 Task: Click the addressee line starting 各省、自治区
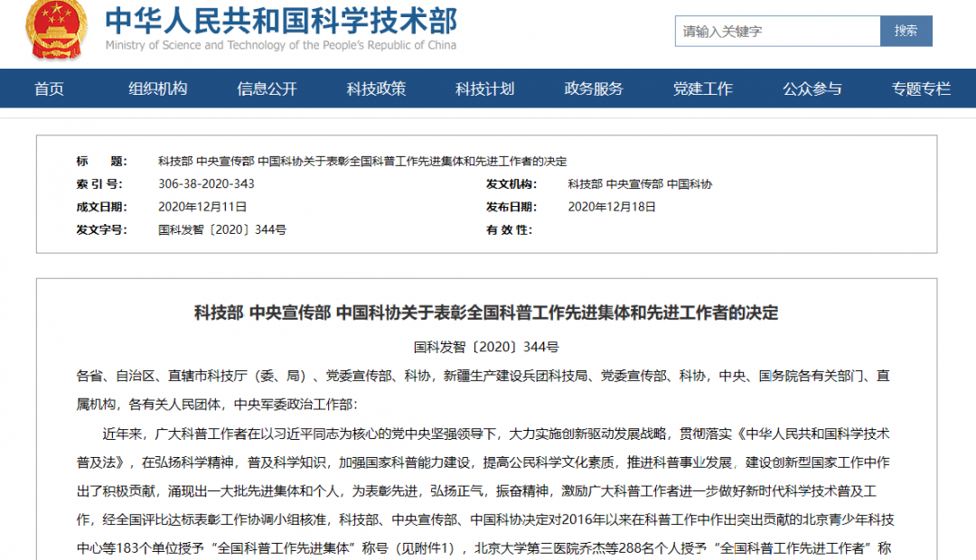tap(483, 376)
